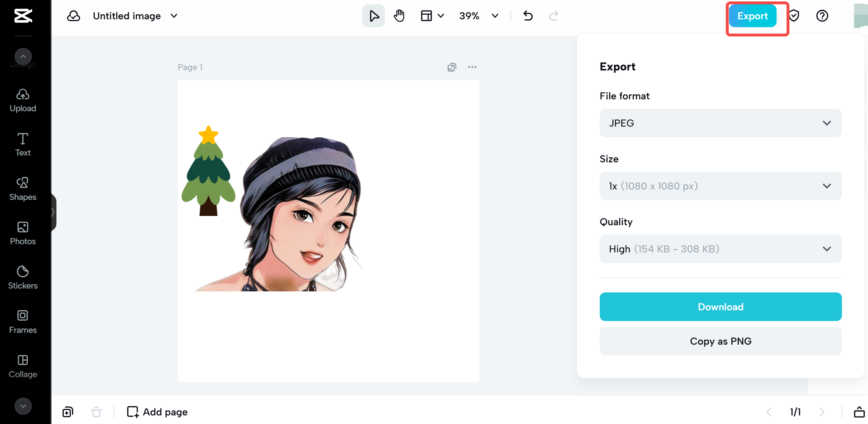Expand the Size 1x dropdown
The image size is (868, 424).
(x=720, y=186)
